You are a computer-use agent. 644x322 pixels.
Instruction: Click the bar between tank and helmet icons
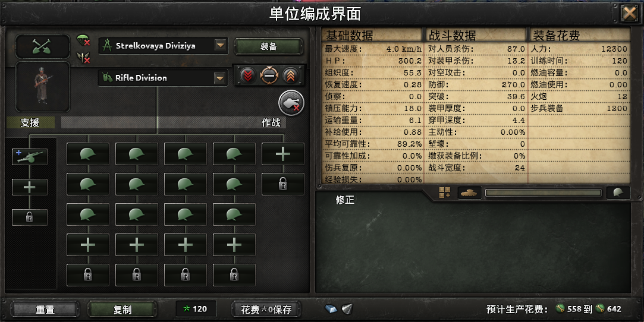544,193
